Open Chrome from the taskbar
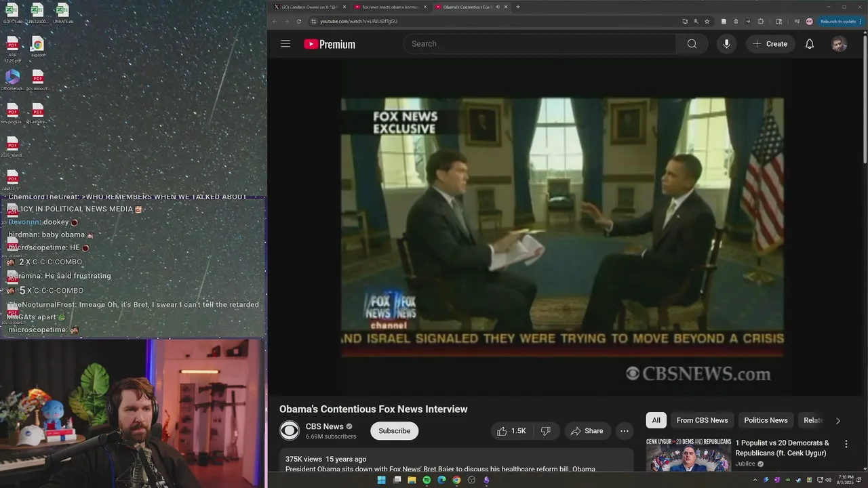This screenshot has height=488, width=868. tap(456, 480)
